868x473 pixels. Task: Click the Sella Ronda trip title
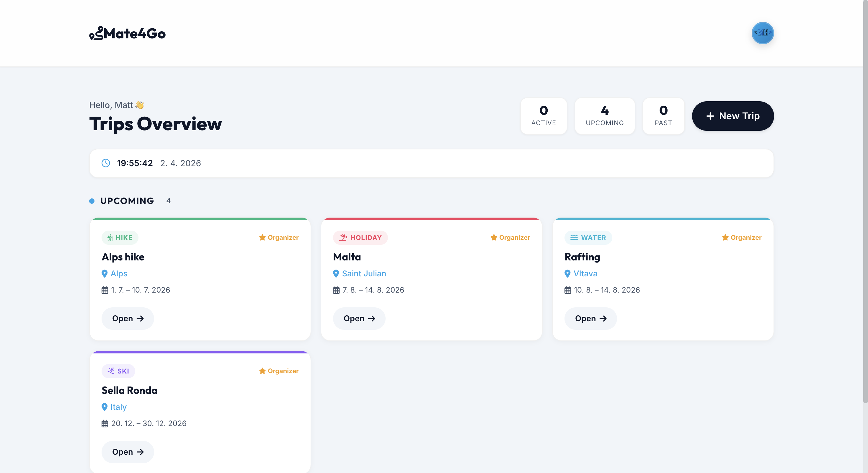point(129,390)
